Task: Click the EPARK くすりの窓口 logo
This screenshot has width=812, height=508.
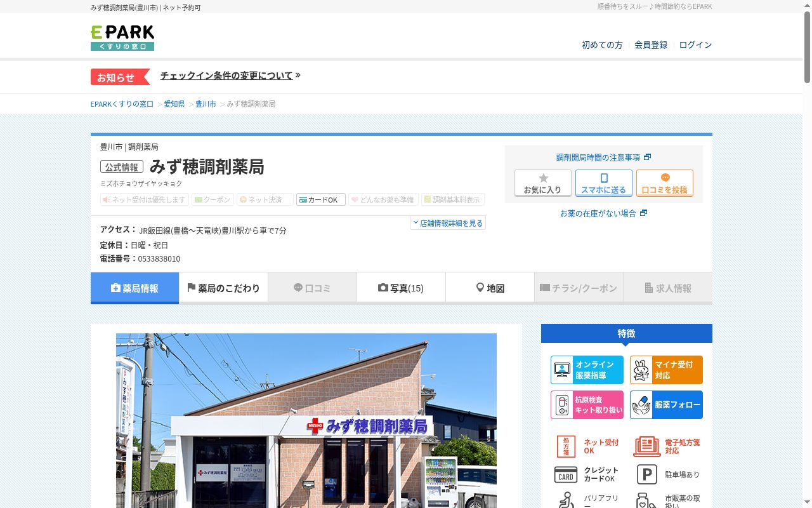Action: (x=122, y=38)
